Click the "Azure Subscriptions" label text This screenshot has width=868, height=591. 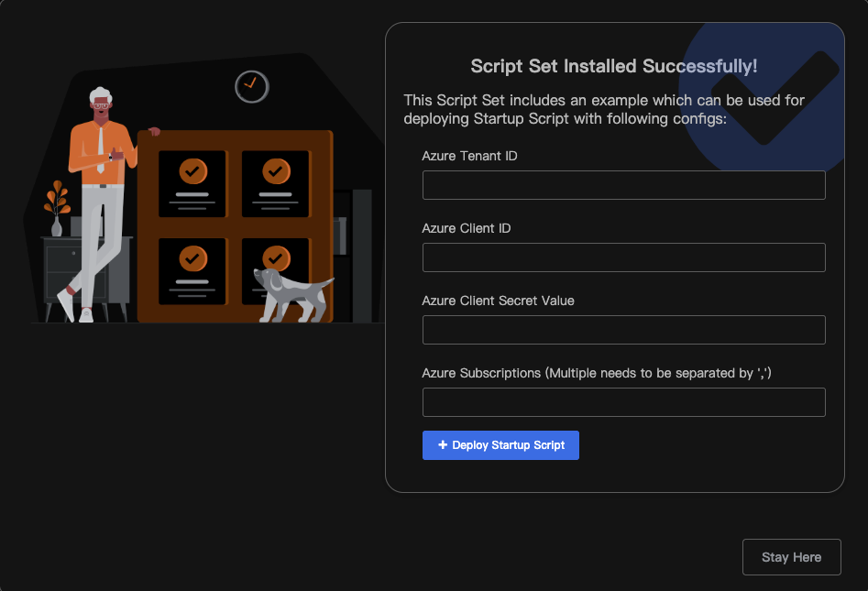481,374
